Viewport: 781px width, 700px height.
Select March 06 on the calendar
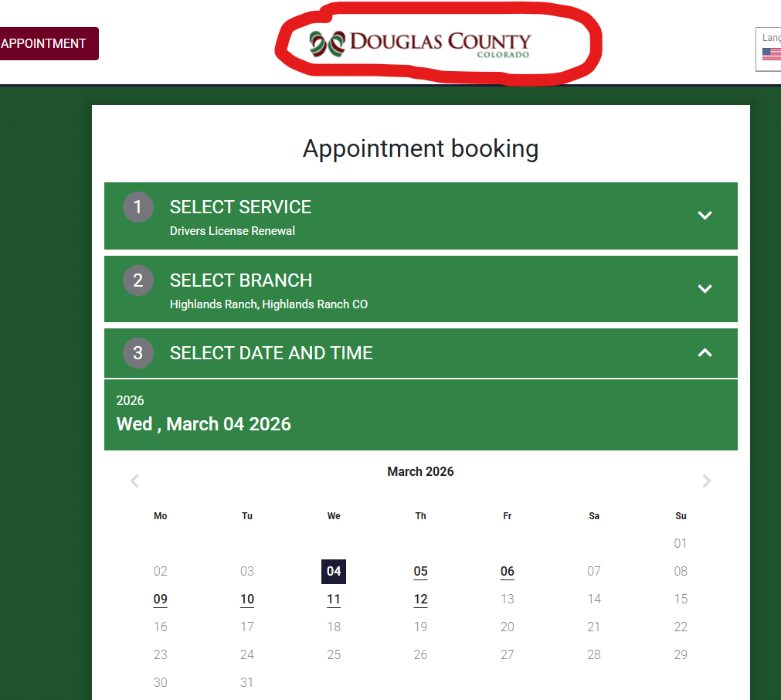point(507,572)
